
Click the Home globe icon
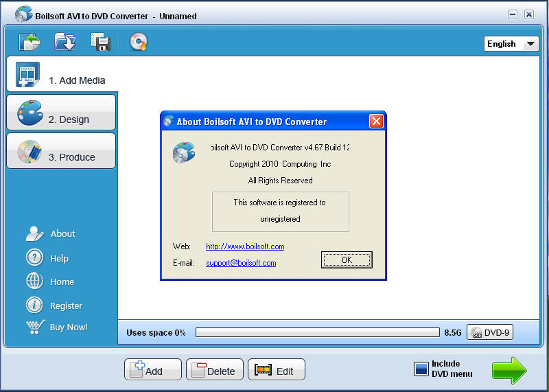pos(34,281)
